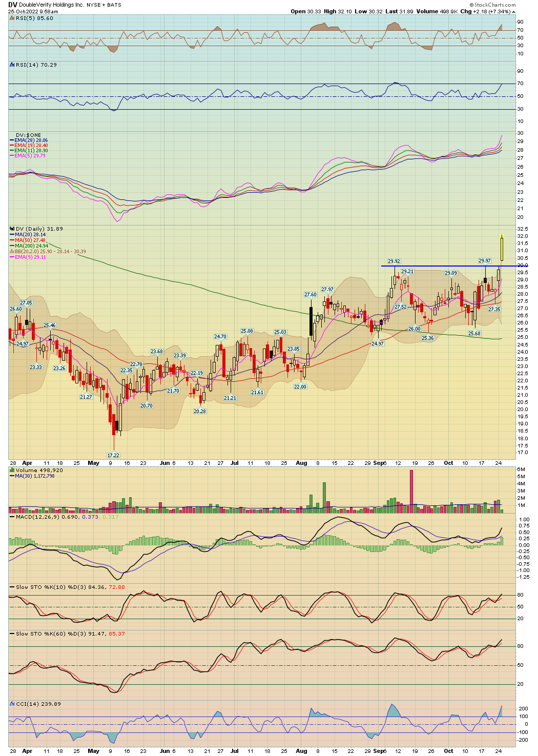Select the green EMA(11) line icon

tap(11, 150)
